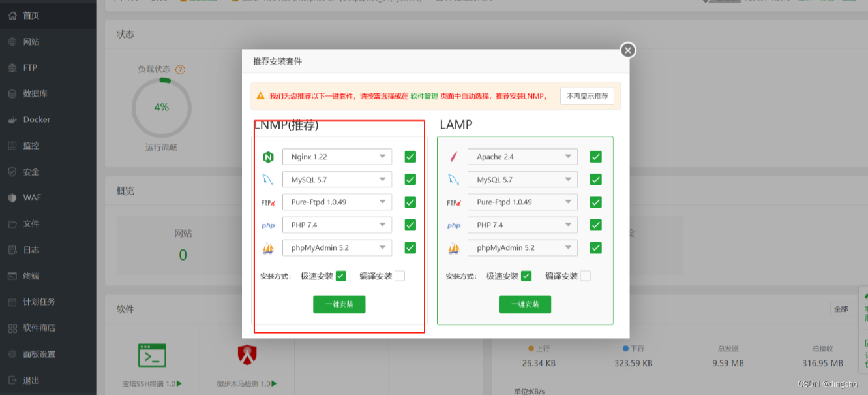Open LAMP phpMyAdmin 5.2 dropdown

[x=522, y=248]
